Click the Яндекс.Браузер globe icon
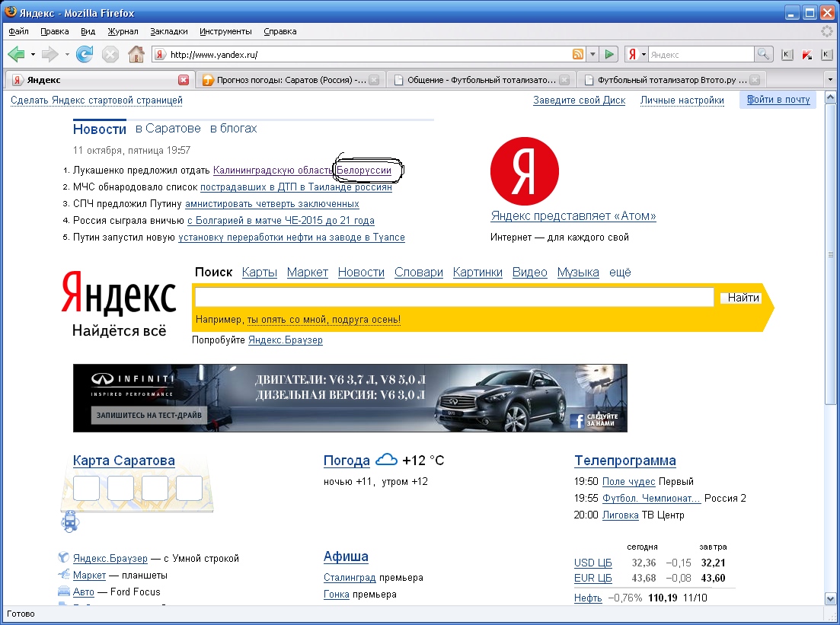This screenshot has width=840, height=625. 63,557
